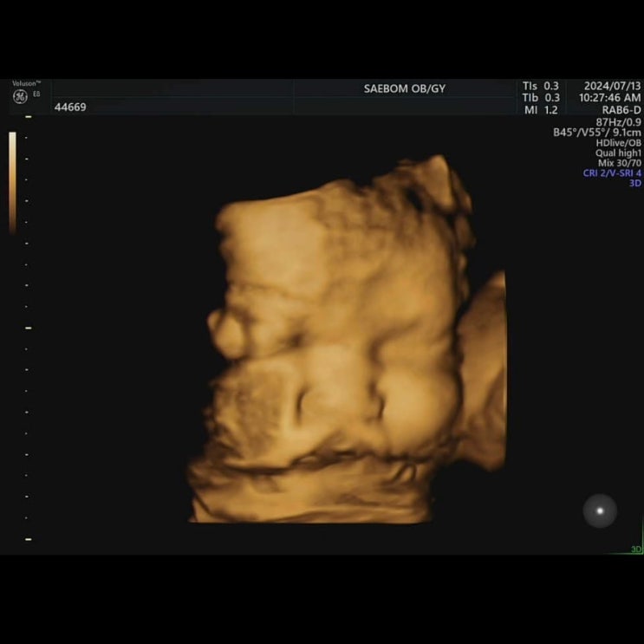Click the RAB6-D probe label
This screenshot has width=644, height=644.
[621, 110]
